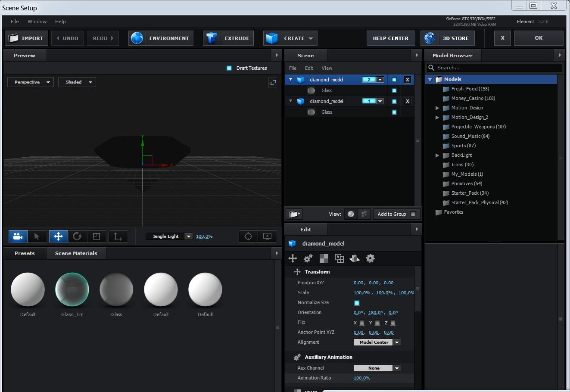
Task: Click the Undo button
Action: pyautogui.click(x=67, y=38)
